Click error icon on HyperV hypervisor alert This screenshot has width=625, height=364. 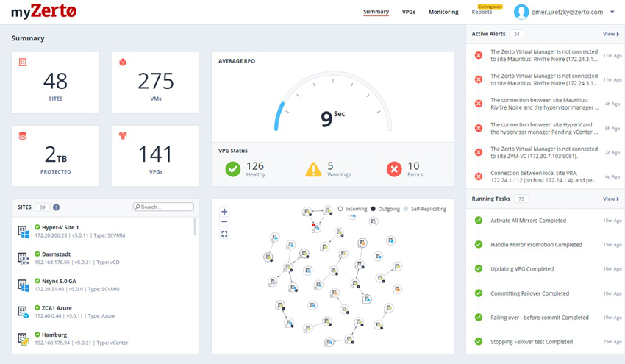pos(479,128)
